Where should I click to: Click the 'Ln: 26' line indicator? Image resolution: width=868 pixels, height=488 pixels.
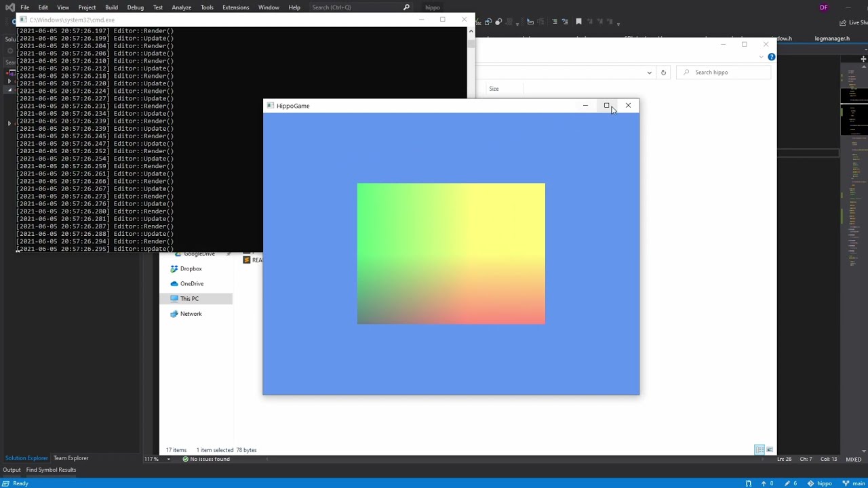pyautogui.click(x=784, y=460)
